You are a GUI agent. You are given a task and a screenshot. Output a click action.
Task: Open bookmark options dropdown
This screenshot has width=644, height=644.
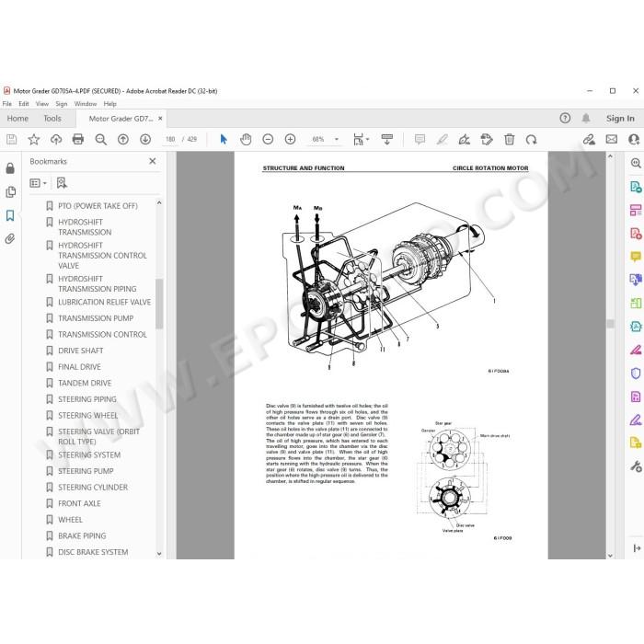[39, 183]
